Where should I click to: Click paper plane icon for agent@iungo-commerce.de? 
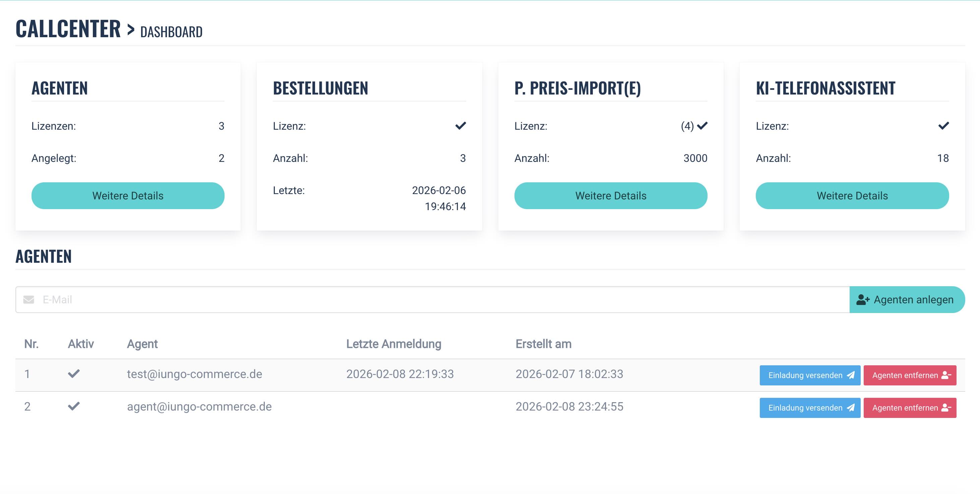point(851,408)
